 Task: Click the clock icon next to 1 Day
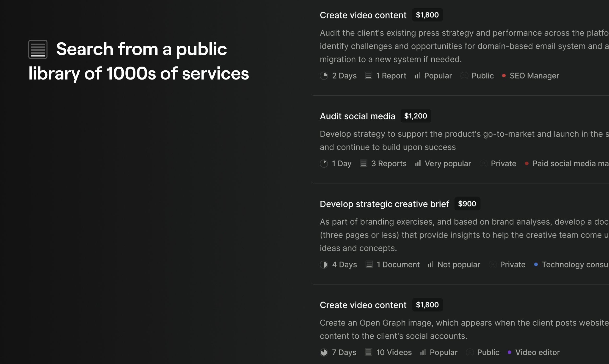(x=324, y=164)
